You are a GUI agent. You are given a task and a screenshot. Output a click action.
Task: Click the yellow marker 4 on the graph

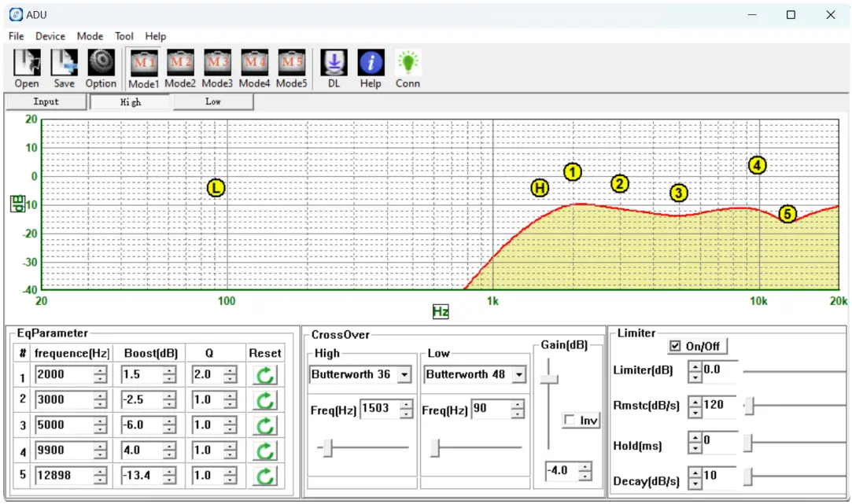pyautogui.click(x=756, y=166)
